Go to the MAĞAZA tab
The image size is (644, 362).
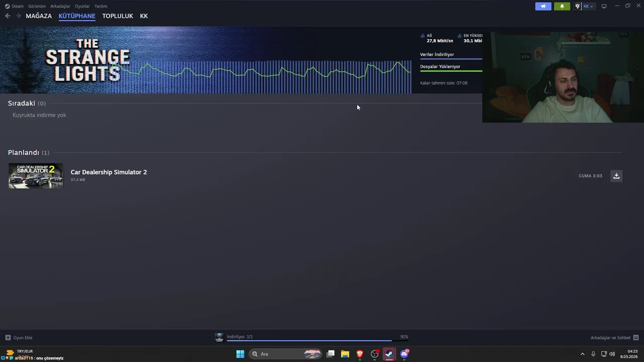coord(39,16)
